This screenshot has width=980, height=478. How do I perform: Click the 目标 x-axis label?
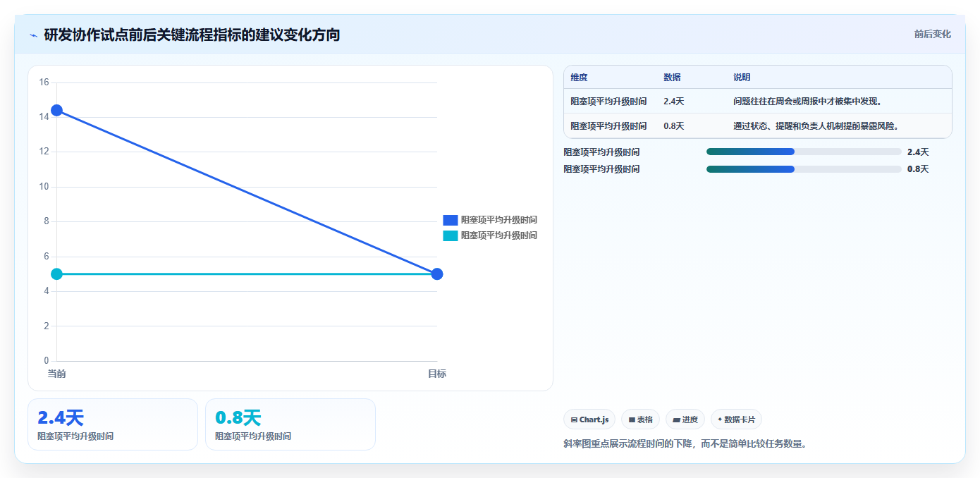(x=436, y=374)
